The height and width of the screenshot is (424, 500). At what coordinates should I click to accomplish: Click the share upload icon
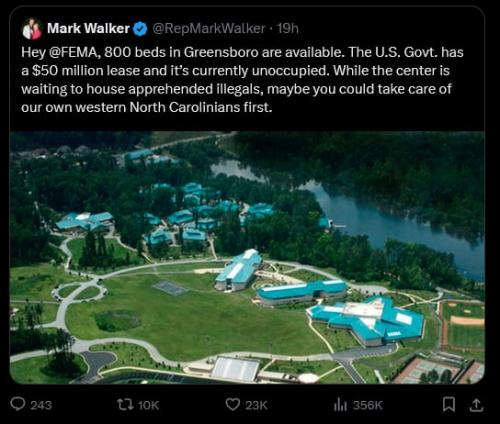point(476,405)
